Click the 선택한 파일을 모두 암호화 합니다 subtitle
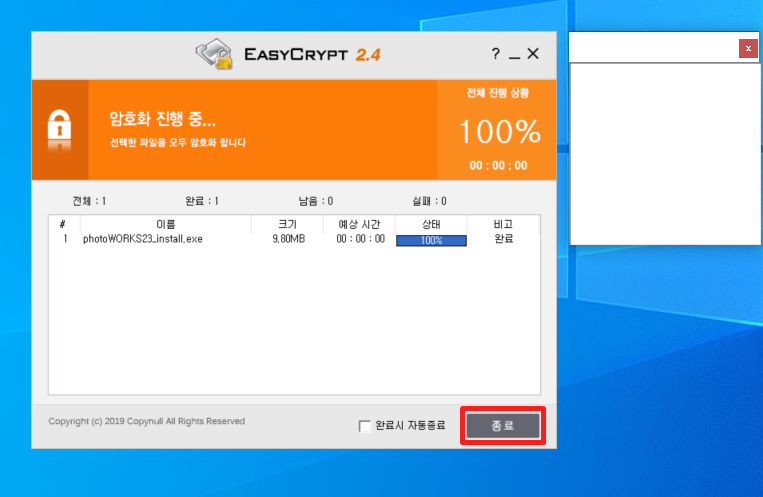The height and width of the screenshot is (497, 763). click(178, 143)
